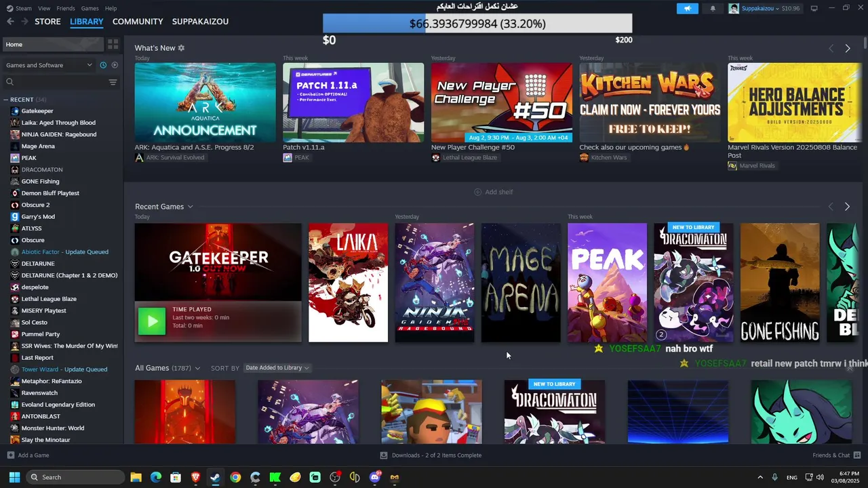Open Mage Arena cover in Recent Games
The height and width of the screenshot is (488, 868).
click(521, 283)
